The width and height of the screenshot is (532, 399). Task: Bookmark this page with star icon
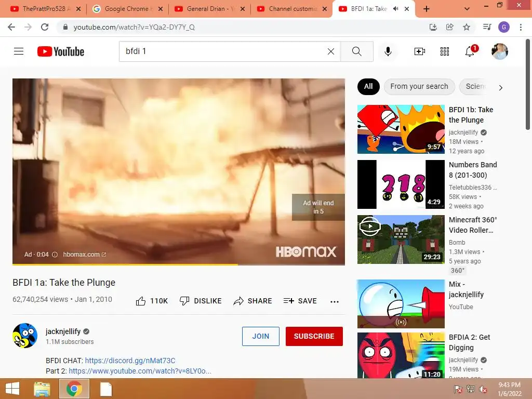(x=467, y=27)
